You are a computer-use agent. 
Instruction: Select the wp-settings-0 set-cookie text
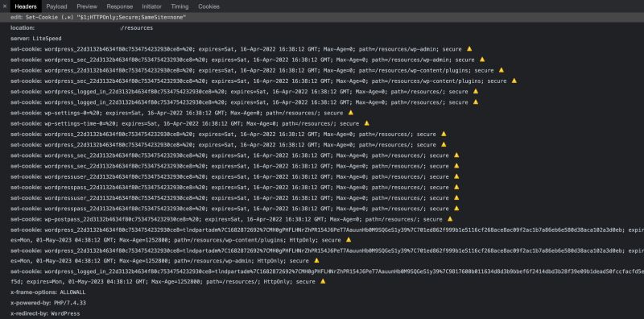click(x=176, y=113)
